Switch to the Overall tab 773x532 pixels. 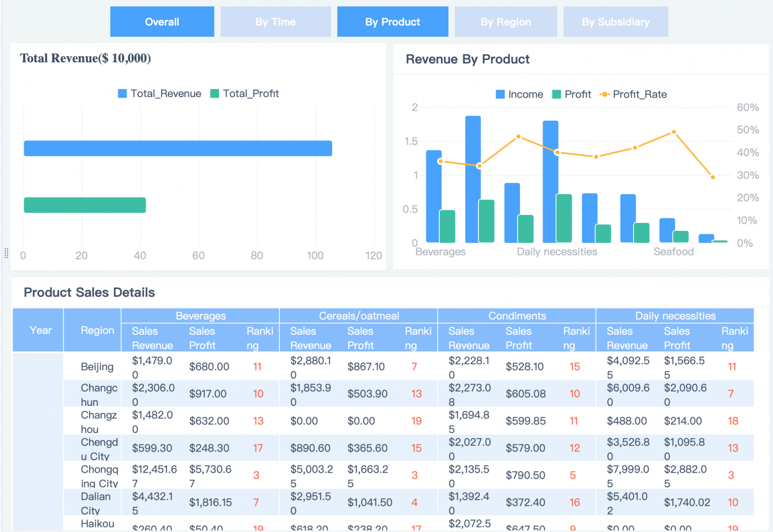click(162, 22)
